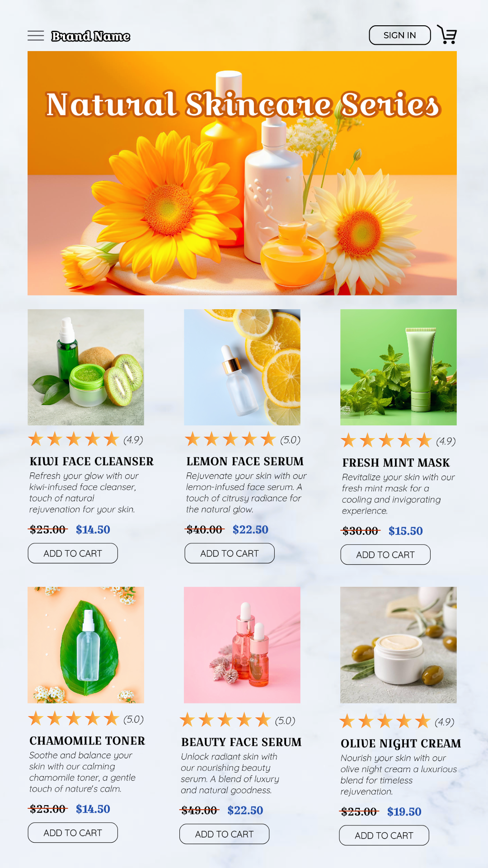Add Fresh Mint Mask to cart

pyautogui.click(x=385, y=555)
